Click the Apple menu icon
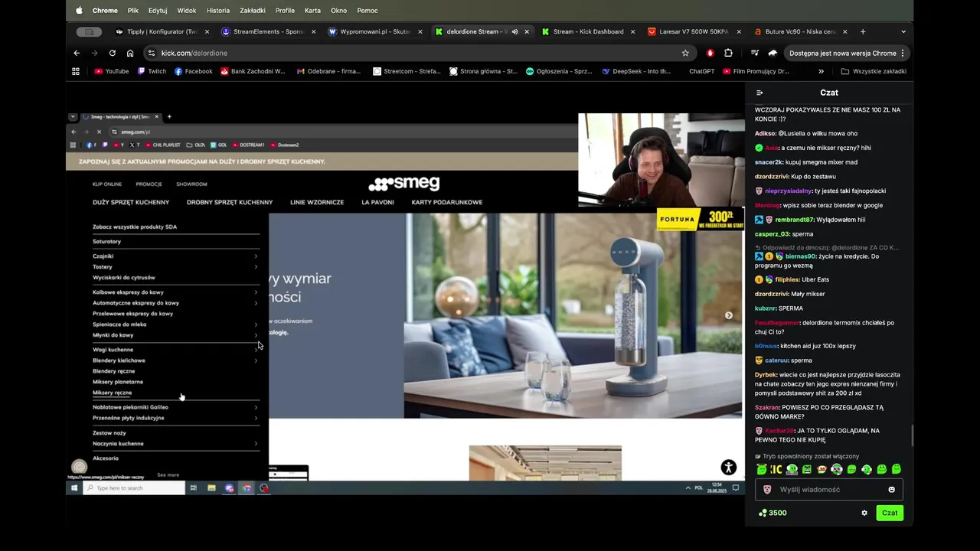 79,11
